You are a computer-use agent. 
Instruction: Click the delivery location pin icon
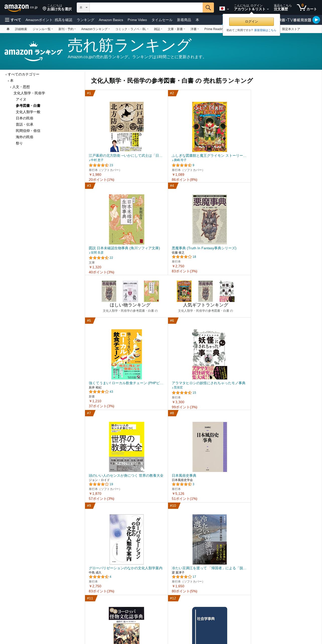[x=44, y=9]
